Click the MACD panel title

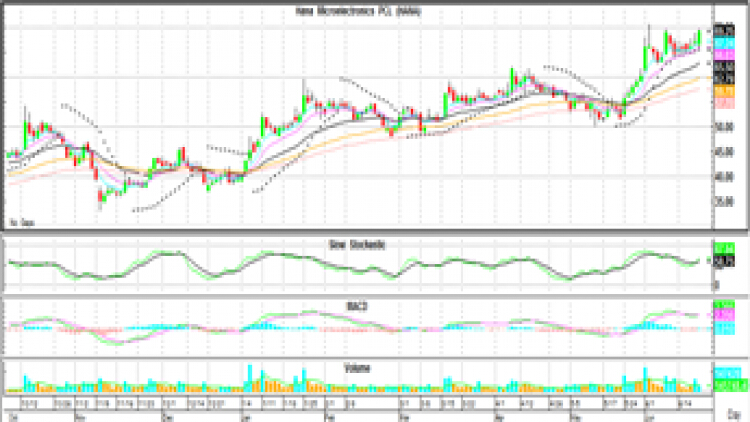pos(357,306)
